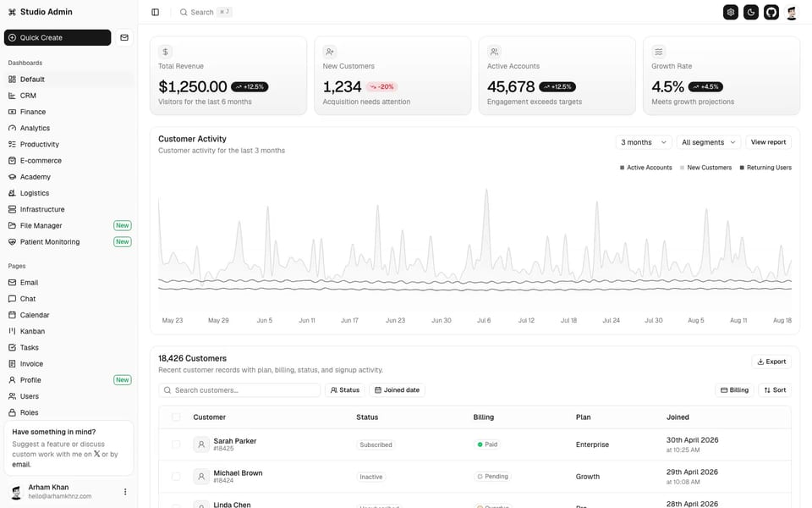
Task: Click the Paid billing badge for Sarah Parker
Action: coord(487,444)
